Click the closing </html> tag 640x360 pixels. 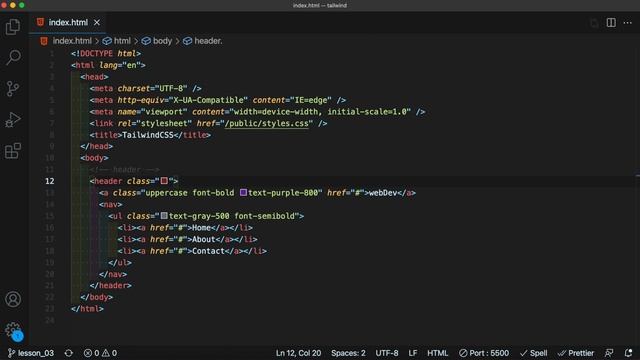[x=87, y=309]
